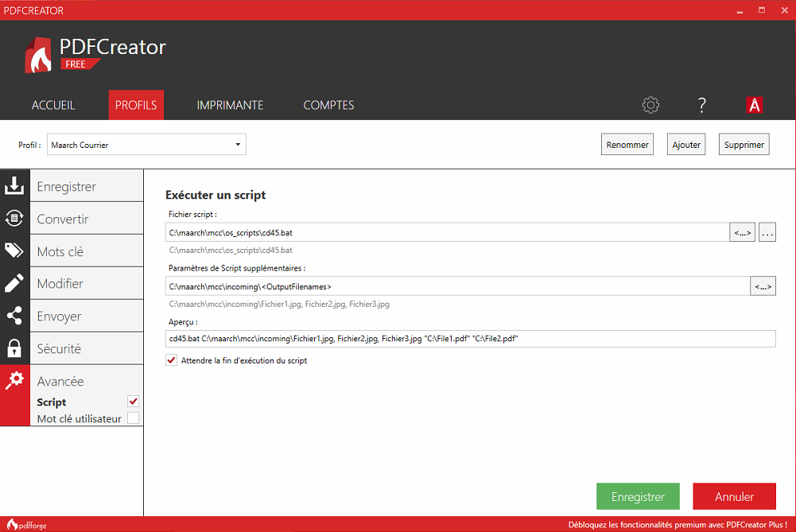Click the Avancée gear-wrench icon
This screenshot has height=532, width=796.
click(x=14, y=380)
